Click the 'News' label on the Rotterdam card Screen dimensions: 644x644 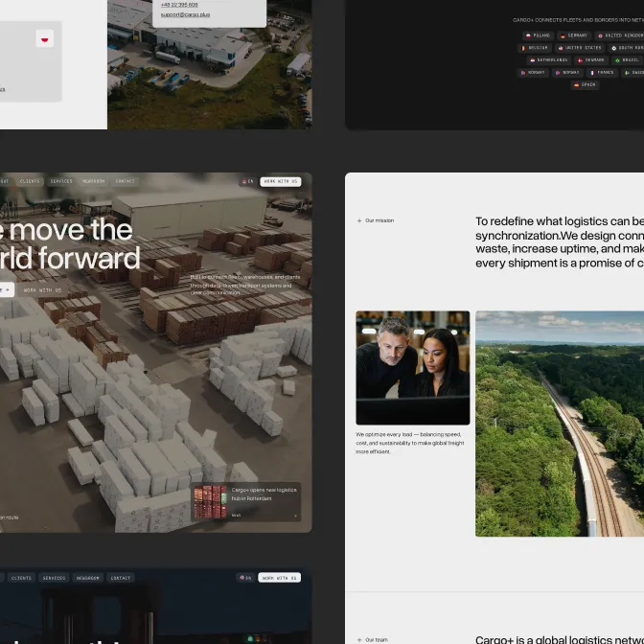tap(236, 515)
